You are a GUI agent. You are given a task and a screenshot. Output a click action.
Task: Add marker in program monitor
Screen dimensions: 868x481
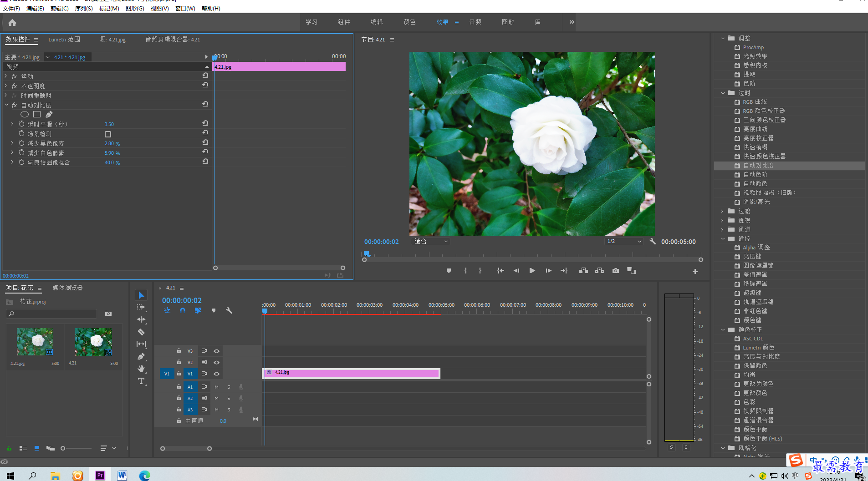point(449,271)
